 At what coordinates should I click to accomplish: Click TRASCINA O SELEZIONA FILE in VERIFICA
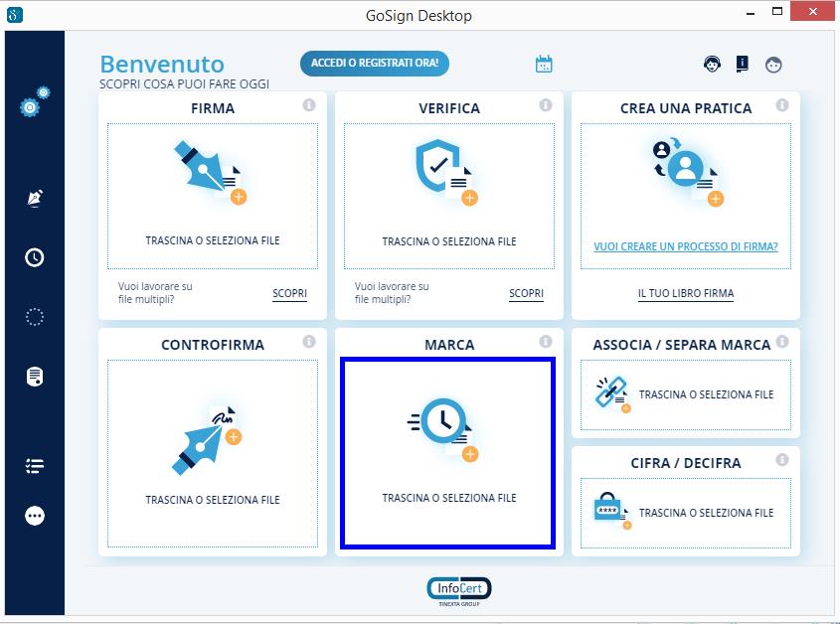click(449, 241)
